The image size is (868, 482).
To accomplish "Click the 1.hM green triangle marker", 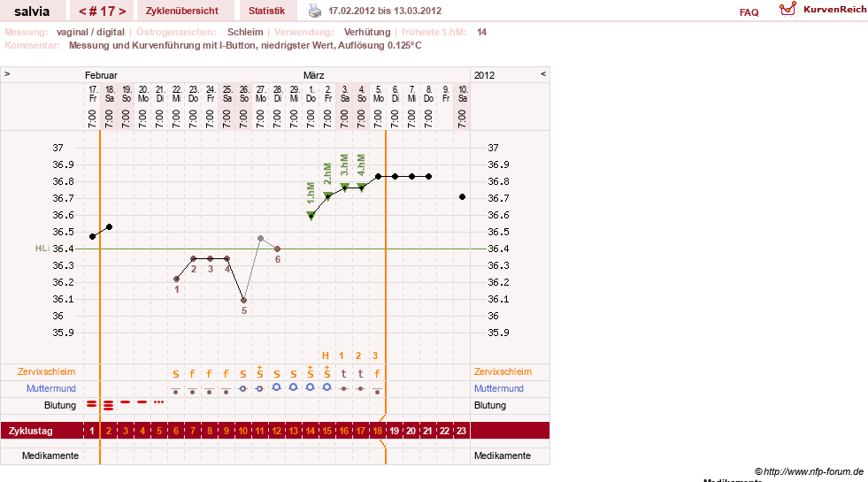I will (x=311, y=216).
